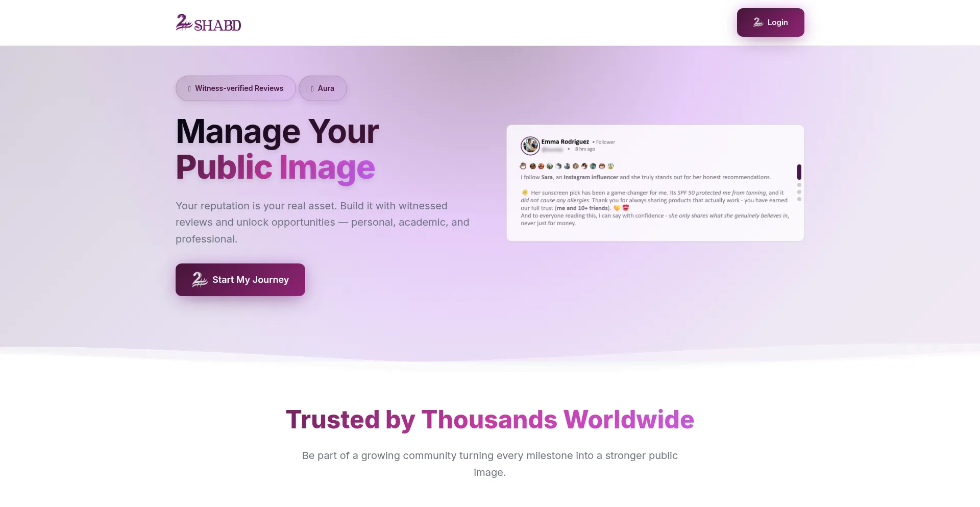Click the swan icon on Start My Journey

tap(200, 279)
